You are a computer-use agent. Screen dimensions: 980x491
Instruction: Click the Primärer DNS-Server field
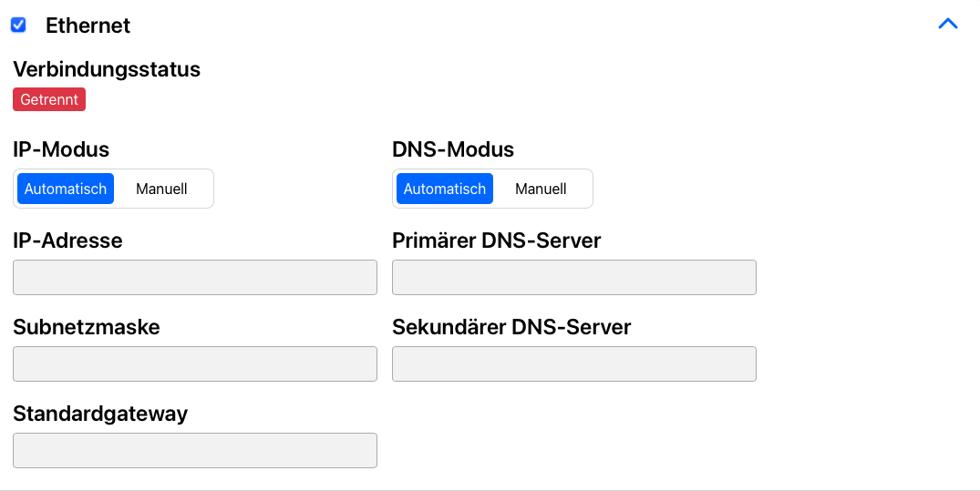573,277
